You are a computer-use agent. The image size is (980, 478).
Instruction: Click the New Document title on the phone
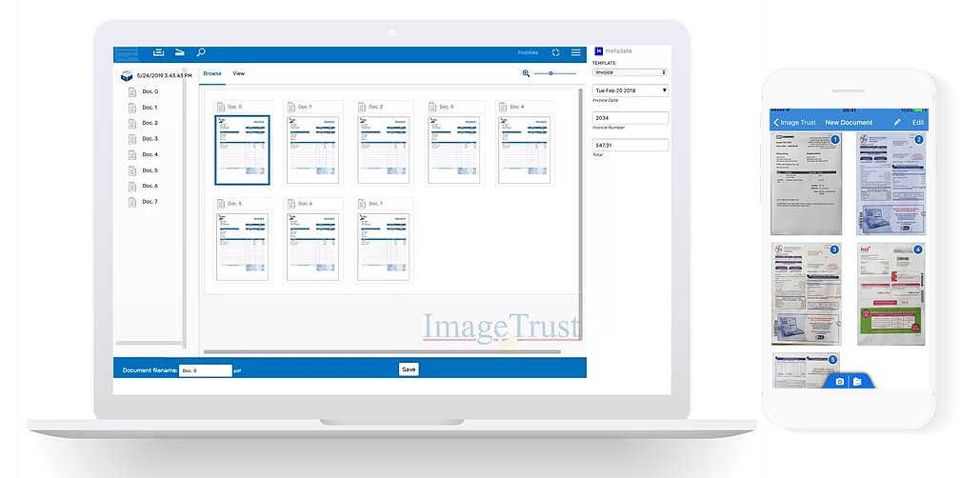849,123
